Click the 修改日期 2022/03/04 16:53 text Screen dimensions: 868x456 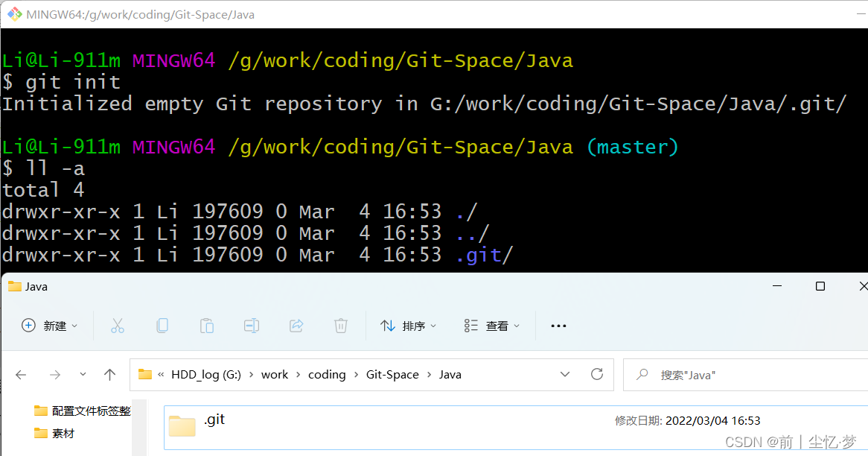[687, 421]
